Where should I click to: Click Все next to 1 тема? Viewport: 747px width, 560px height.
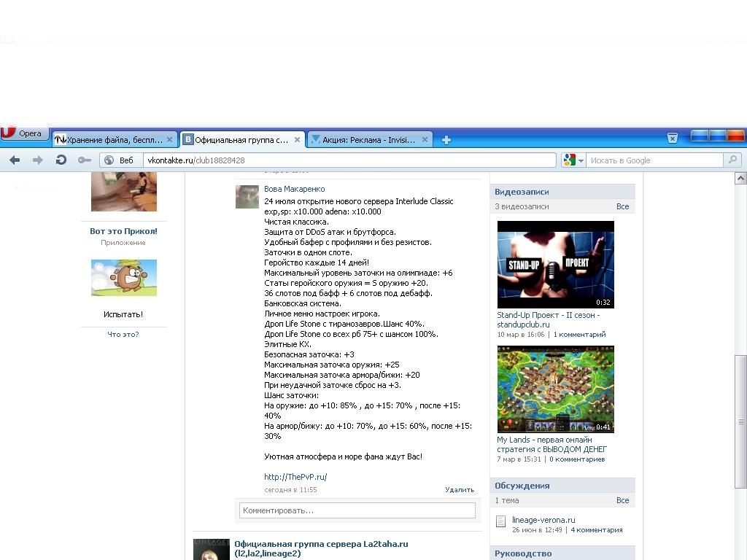[x=622, y=500]
